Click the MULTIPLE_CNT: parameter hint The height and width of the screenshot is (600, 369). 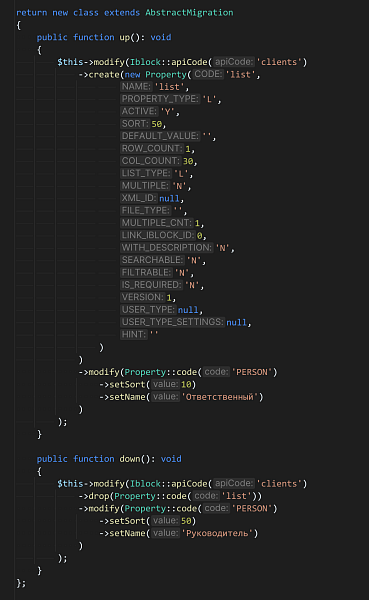click(x=157, y=223)
